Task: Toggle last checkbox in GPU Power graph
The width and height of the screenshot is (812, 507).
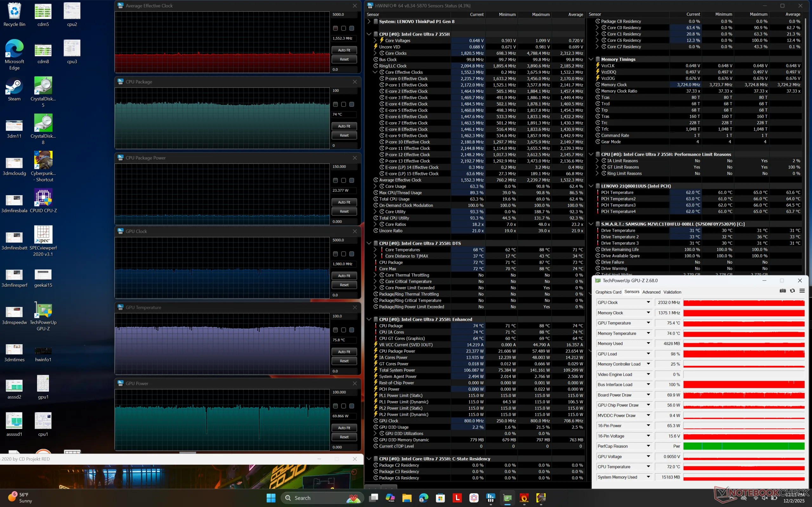Action: click(x=352, y=406)
